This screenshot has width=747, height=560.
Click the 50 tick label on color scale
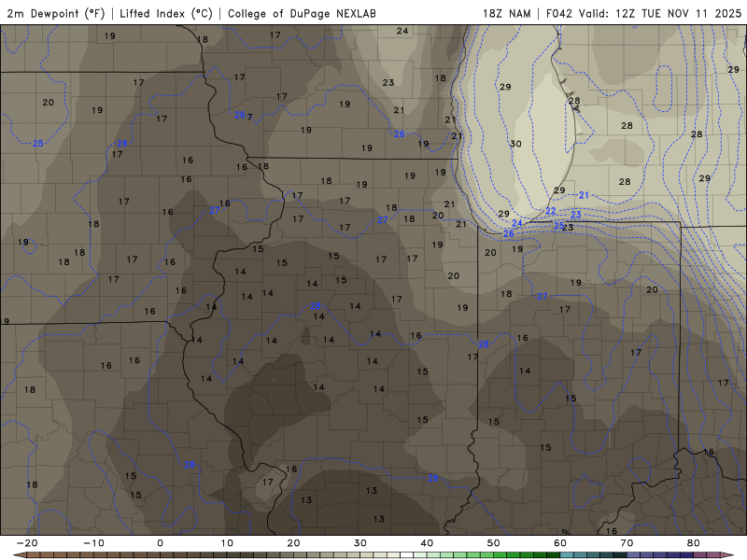point(494,543)
